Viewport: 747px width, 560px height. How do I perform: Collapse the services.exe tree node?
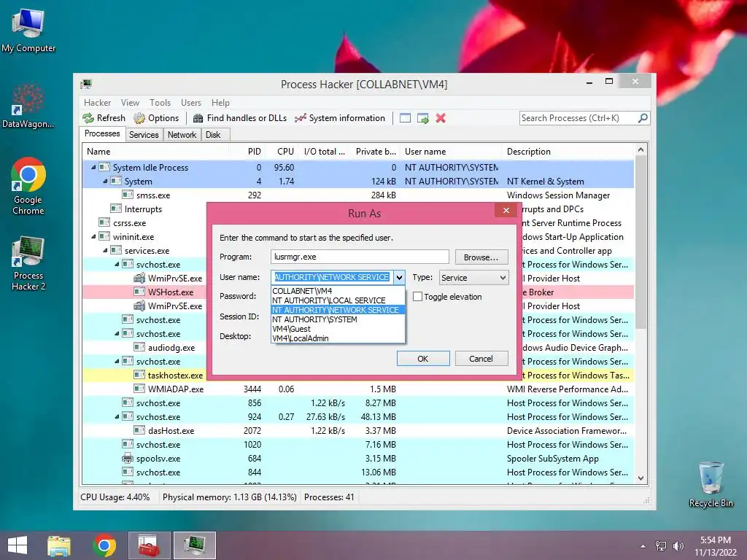click(x=105, y=251)
